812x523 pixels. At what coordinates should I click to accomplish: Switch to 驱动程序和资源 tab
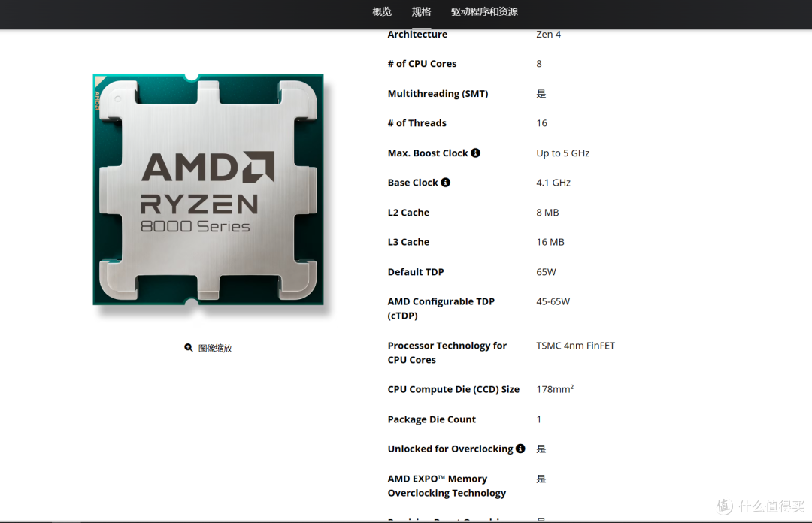click(x=484, y=11)
